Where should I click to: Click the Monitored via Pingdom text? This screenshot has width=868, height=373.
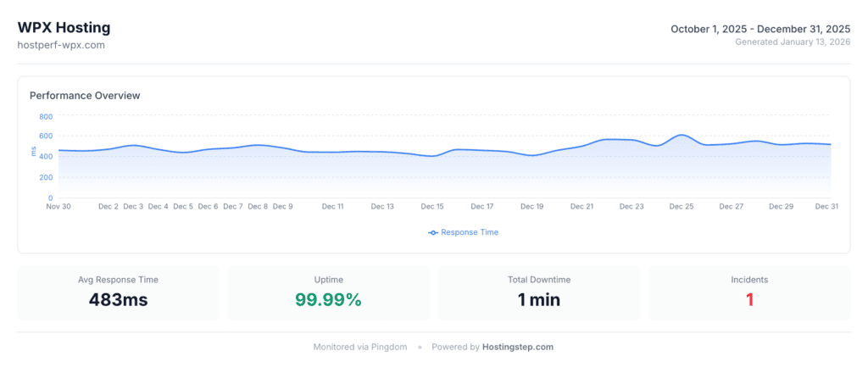tap(360, 347)
